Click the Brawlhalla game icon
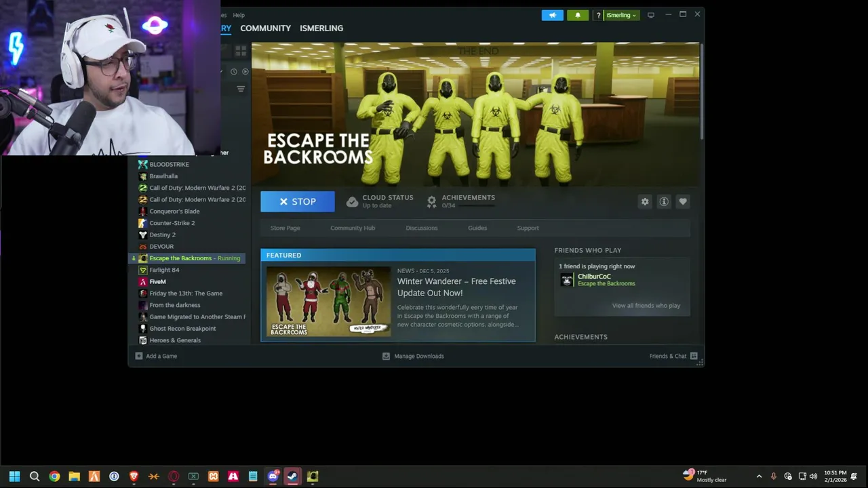The image size is (868, 488). (142, 176)
